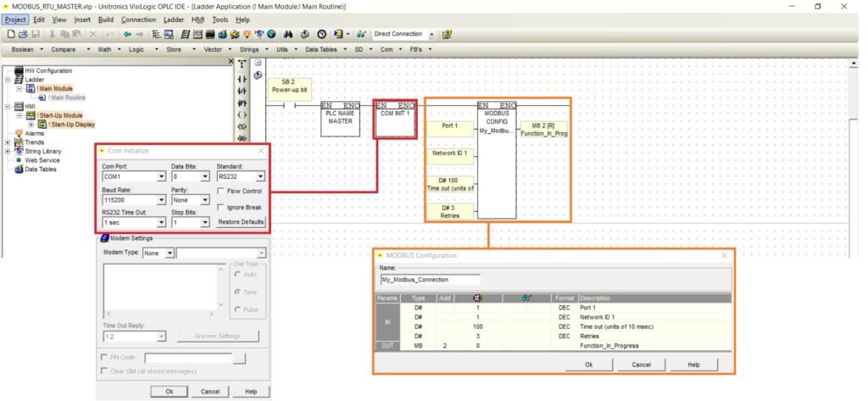The height and width of the screenshot is (401, 868).
Task: Expand the Start-Up Display tree node
Action: [x=31, y=124]
